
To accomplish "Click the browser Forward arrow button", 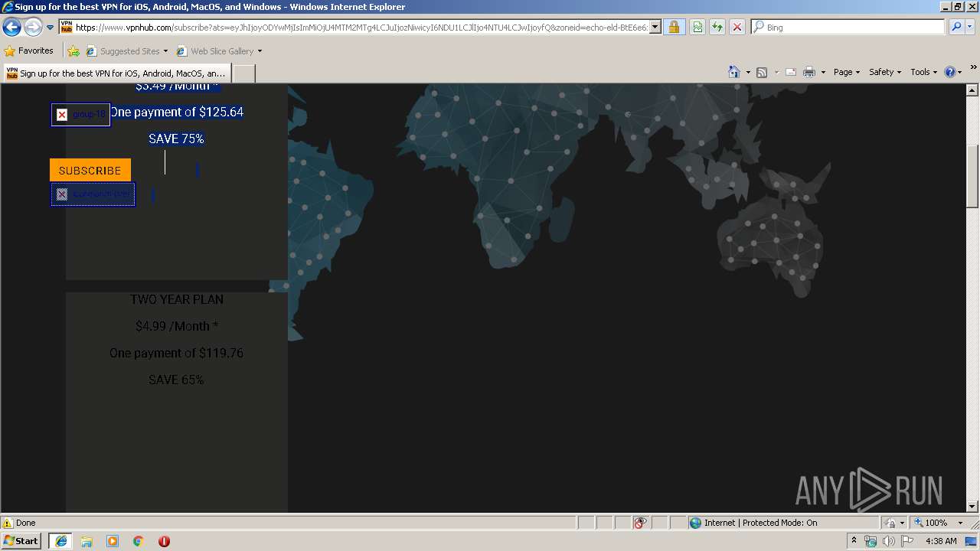I will tap(33, 28).
